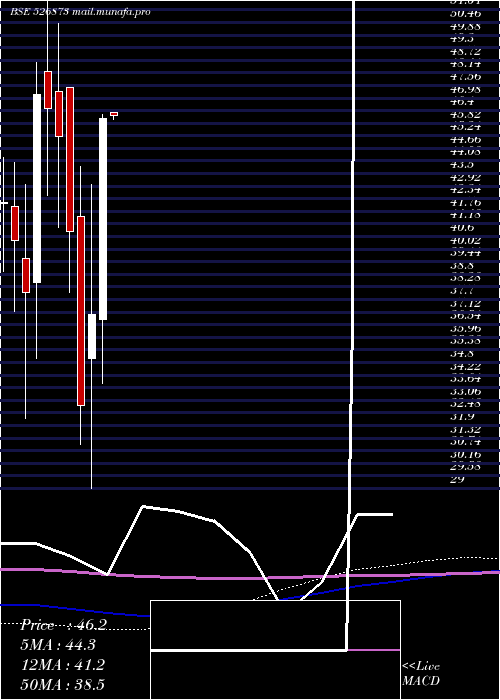Viewport: 500px width, 700px height.
Task: Click the 46.98 price axis label
Action: point(466,90)
